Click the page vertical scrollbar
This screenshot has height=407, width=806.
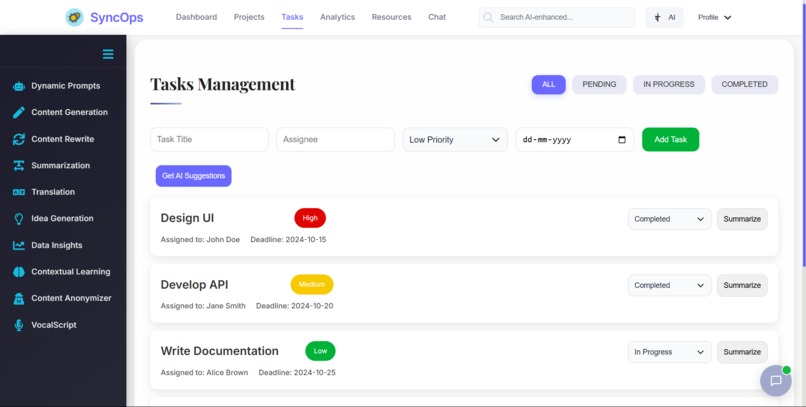(803, 134)
